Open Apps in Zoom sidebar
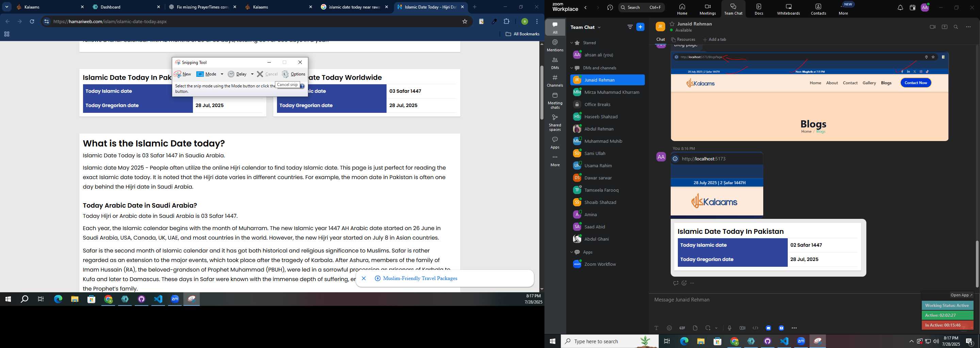 (x=555, y=142)
